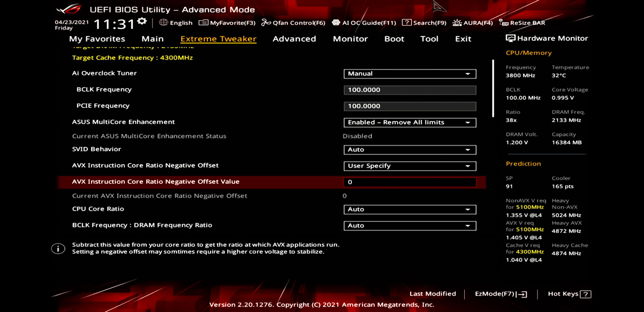Click the info icon beside help text
The height and width of the screenshot is (312, 644).
click(x=58, y=249)
